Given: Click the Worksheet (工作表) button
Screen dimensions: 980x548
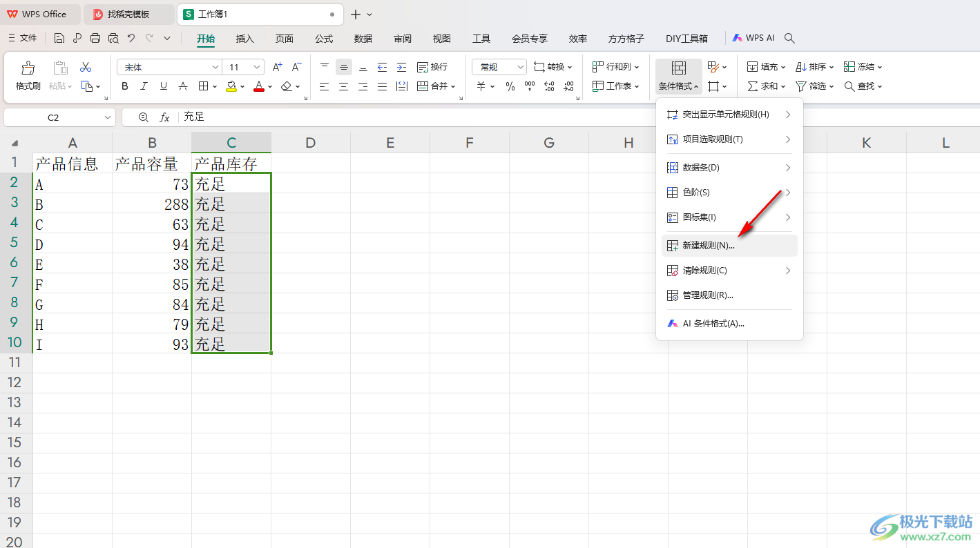Looking at the screenshot, I should (x=616, y=86).
